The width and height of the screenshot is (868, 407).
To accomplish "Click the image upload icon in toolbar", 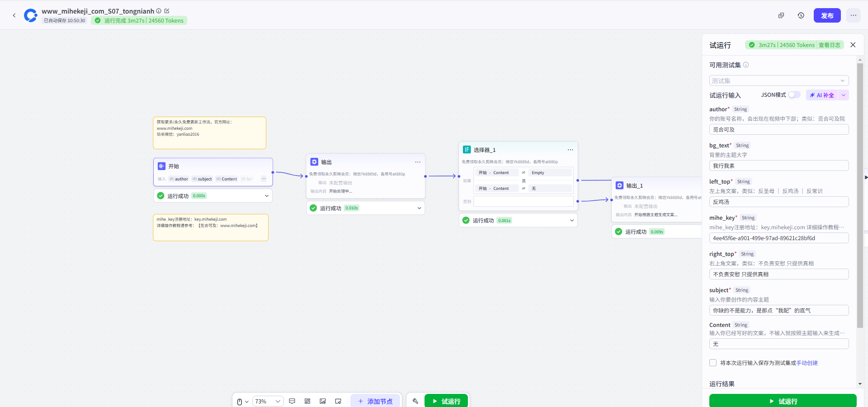I will [323, 401].
